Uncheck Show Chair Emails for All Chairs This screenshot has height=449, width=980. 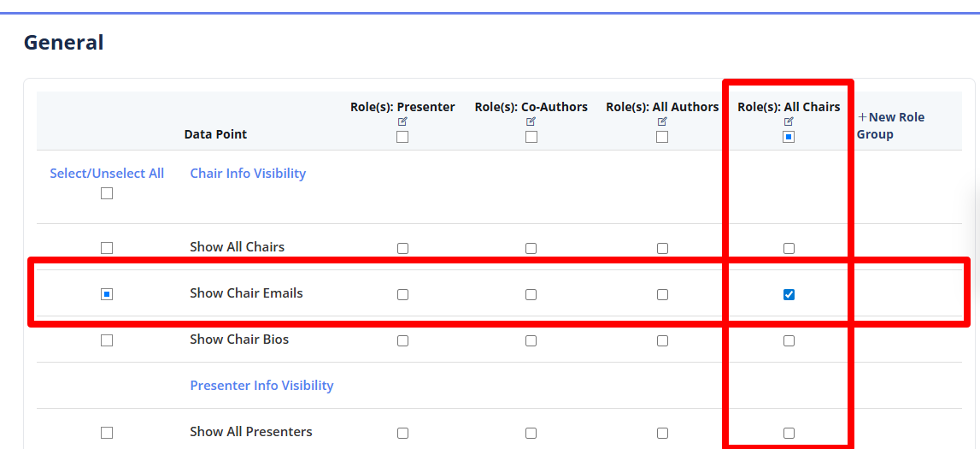click(789, 295)
